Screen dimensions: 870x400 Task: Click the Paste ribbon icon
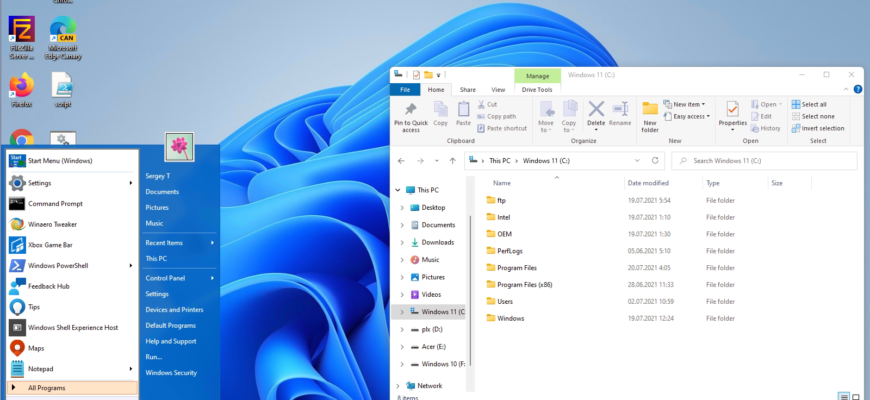pyautogui.click(x=463, y=109)
